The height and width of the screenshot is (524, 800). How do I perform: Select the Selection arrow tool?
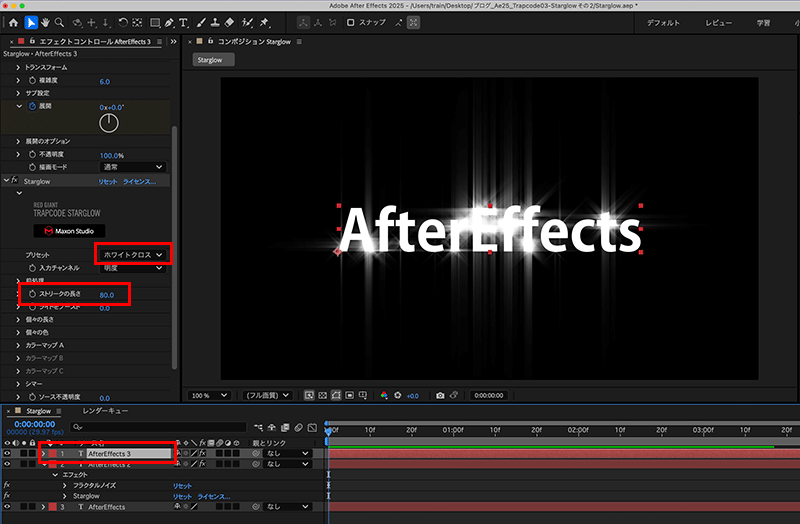(31, 22)
